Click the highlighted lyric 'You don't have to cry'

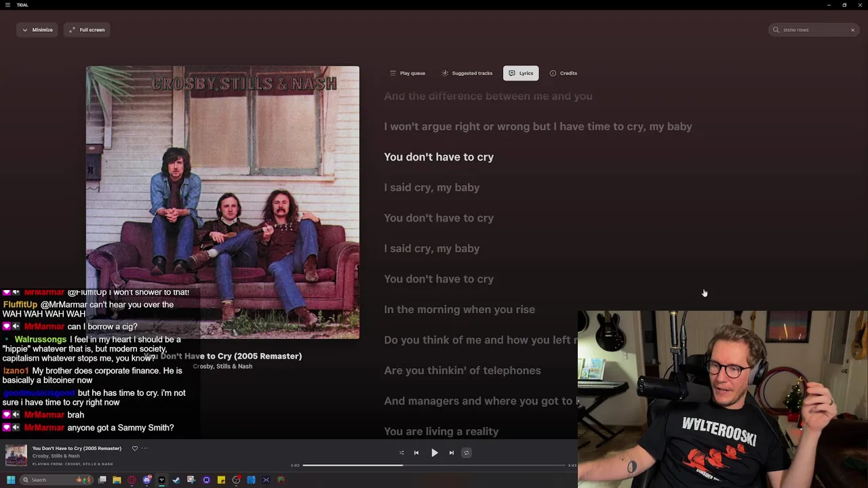[x=439, y=157]
